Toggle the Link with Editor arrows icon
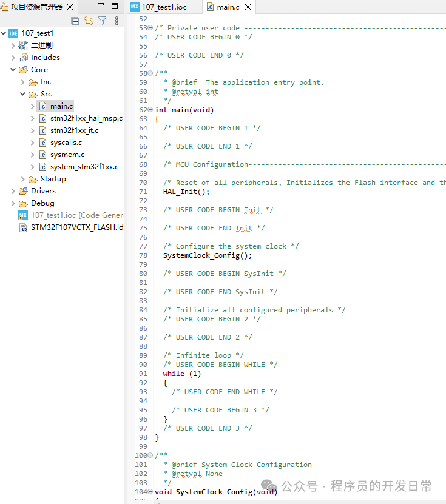This screenshot has height=504, width=446. 89,21
